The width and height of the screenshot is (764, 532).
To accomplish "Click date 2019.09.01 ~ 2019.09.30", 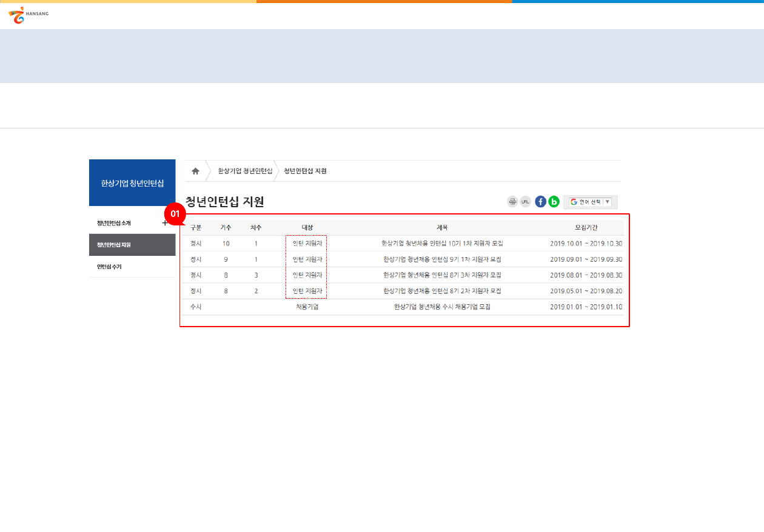I will coord(586,259).
